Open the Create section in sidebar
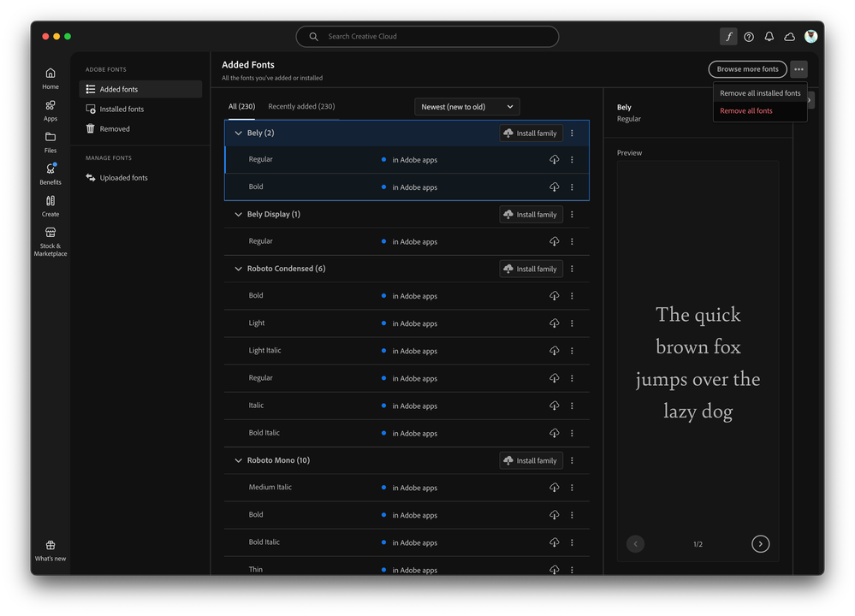This screenshot has height=616, width=855. pyautogui.click(x=50, y=206)
